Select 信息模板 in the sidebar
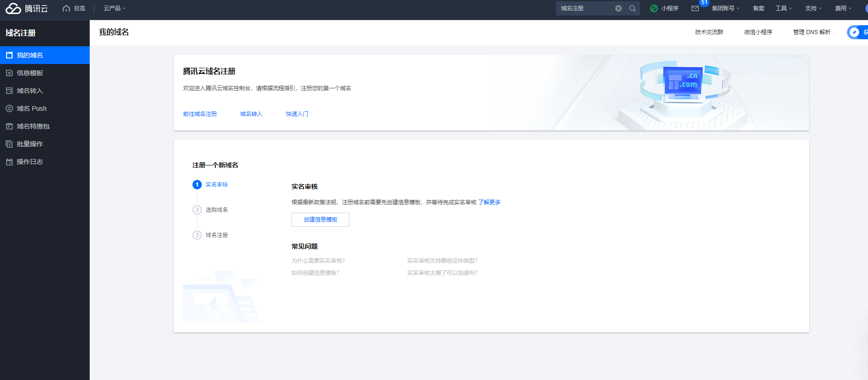The image size is (868, 380). click(45, 73)
